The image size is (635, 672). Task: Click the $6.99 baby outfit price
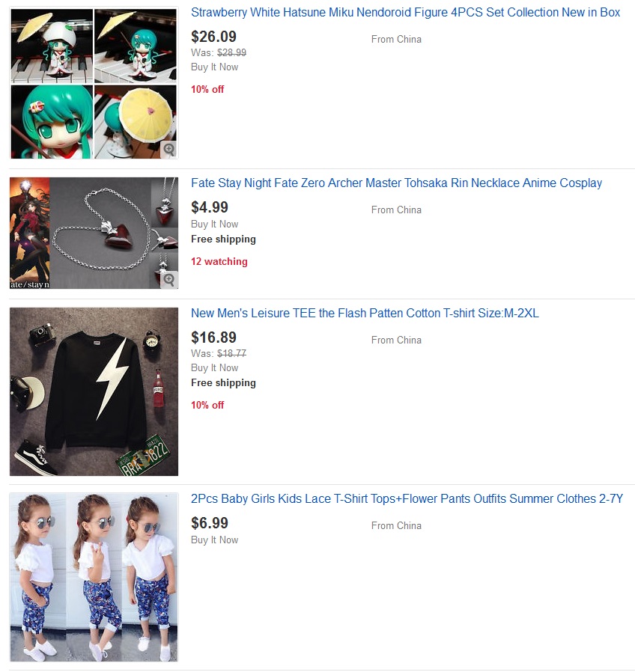click(210, 523)
